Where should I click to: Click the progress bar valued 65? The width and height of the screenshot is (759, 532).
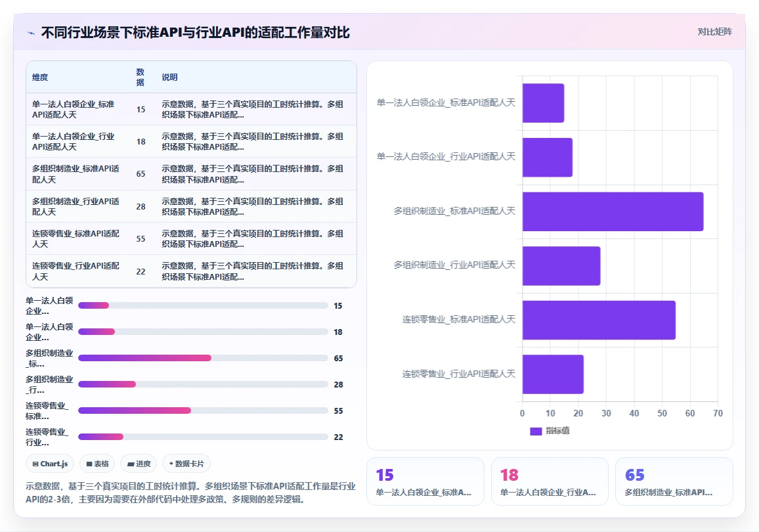(204, 358)
